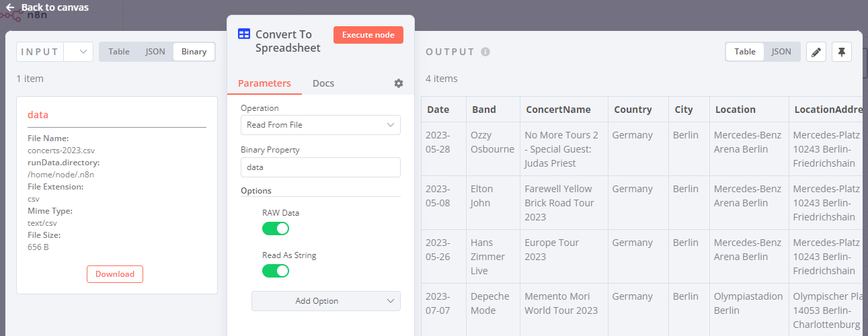Viewport: 868px width, 336px height.
Task: Click the Execute node button
Action: pyautogui.click(x=368, y=35)
